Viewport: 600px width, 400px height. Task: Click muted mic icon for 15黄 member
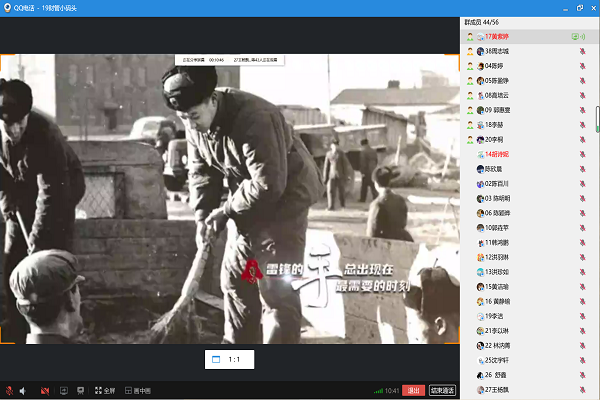(582, 287)
